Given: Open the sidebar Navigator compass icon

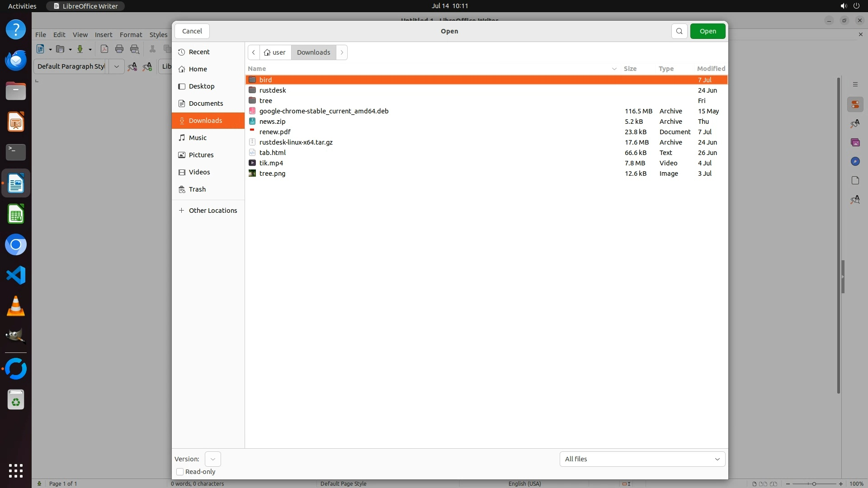Looking at the screenshot, I should click(855, 162).
